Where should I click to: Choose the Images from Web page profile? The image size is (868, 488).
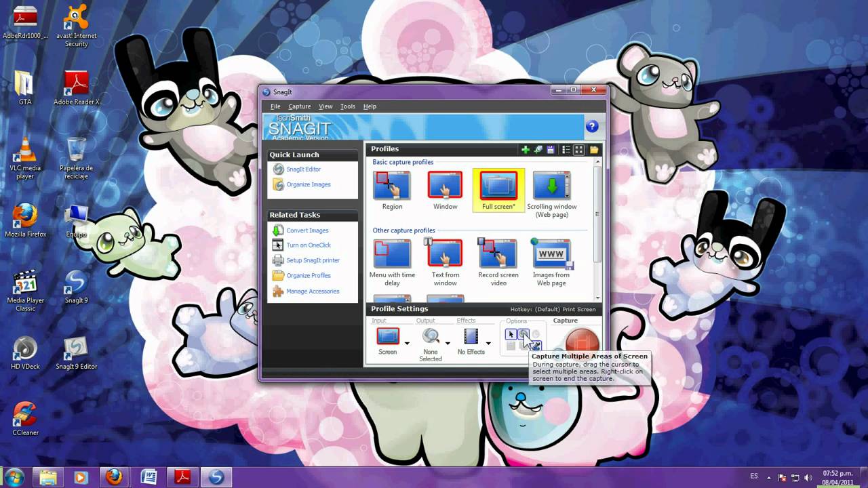(551, 262)
